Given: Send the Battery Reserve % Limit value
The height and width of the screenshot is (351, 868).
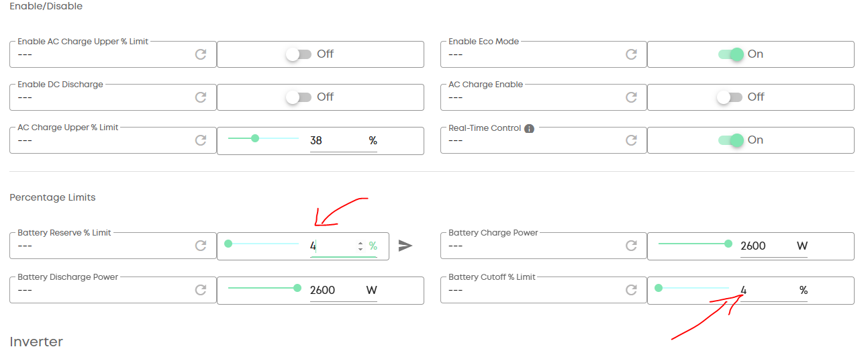Looking at the screenshot, I should pyautogui.click(x=405, y=246).
